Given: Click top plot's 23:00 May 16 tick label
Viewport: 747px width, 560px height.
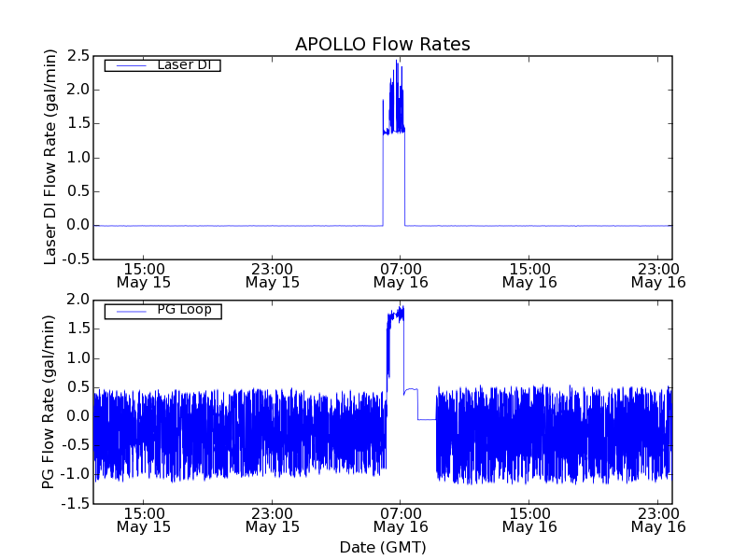Looking at the screenshot, I should tap(658, 274).
